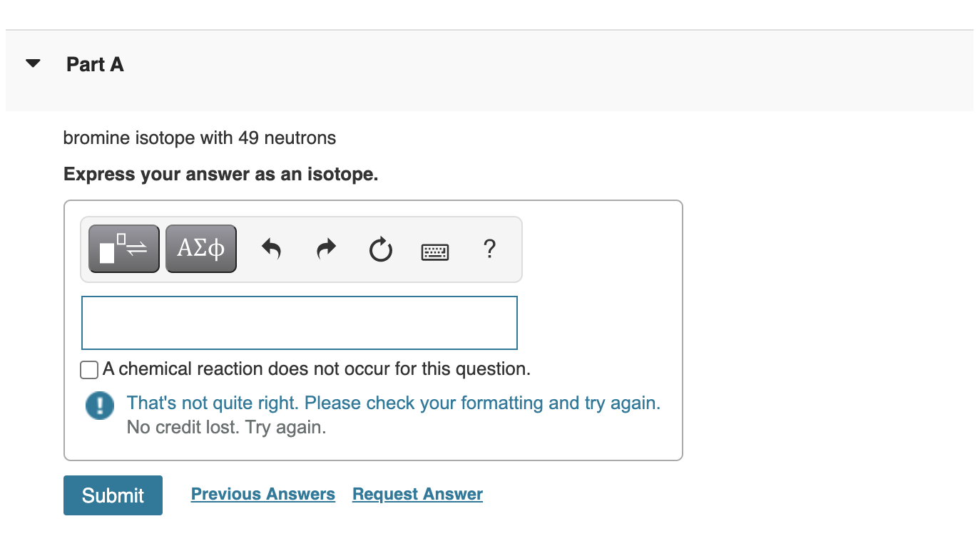
Task: Open the Greek symbols ΑΣφ palette
Action: point(200,249)
